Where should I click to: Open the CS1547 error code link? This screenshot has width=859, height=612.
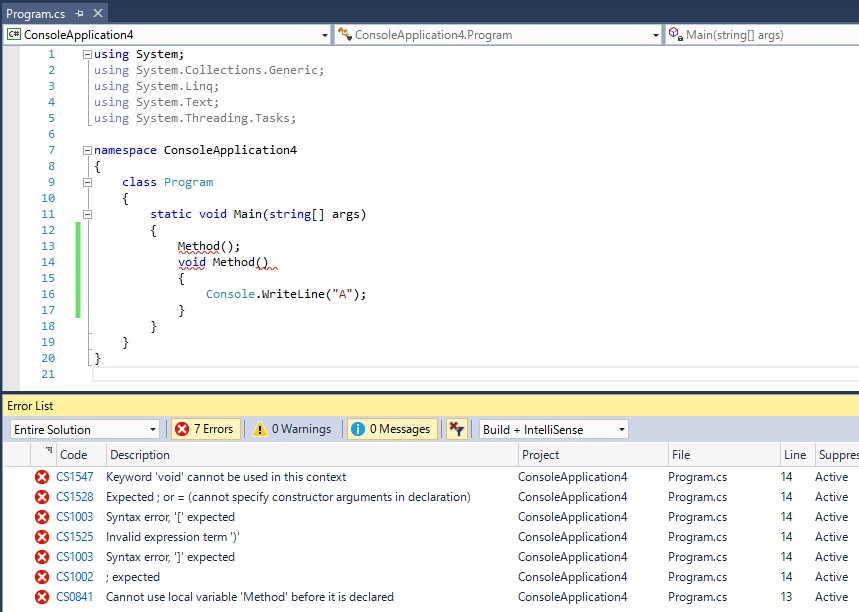(74, 477)
